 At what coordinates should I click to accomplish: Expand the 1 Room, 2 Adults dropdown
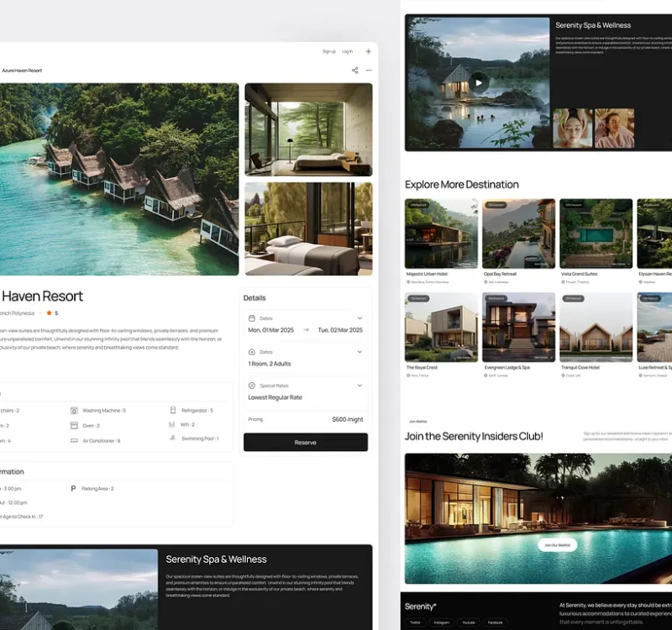pyautogui.click(x=360, y=352)
